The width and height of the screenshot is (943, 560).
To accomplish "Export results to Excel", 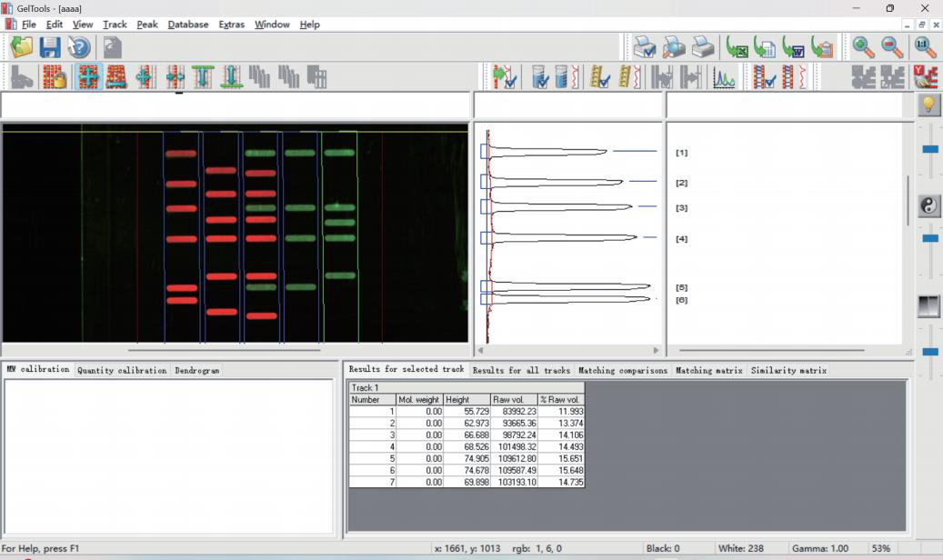I will coord(737,47).
